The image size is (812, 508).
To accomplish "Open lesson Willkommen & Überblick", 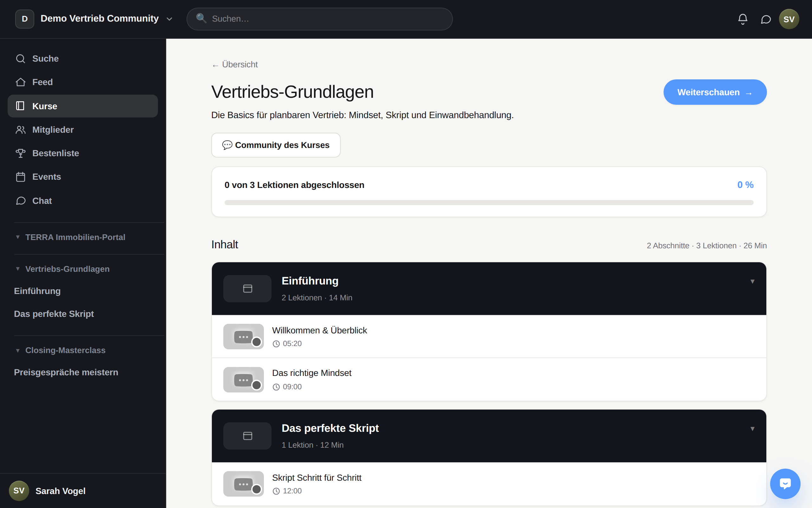I will click(x=489, y=336).
